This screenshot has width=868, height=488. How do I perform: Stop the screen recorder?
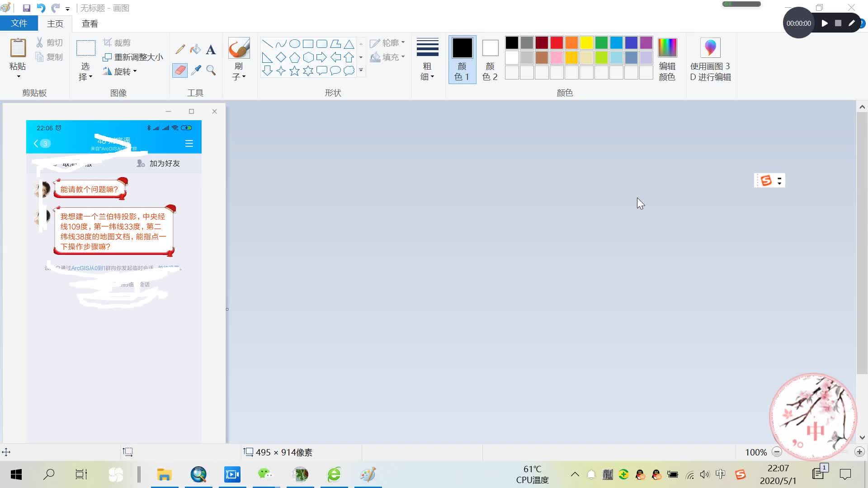pos(838,23)
